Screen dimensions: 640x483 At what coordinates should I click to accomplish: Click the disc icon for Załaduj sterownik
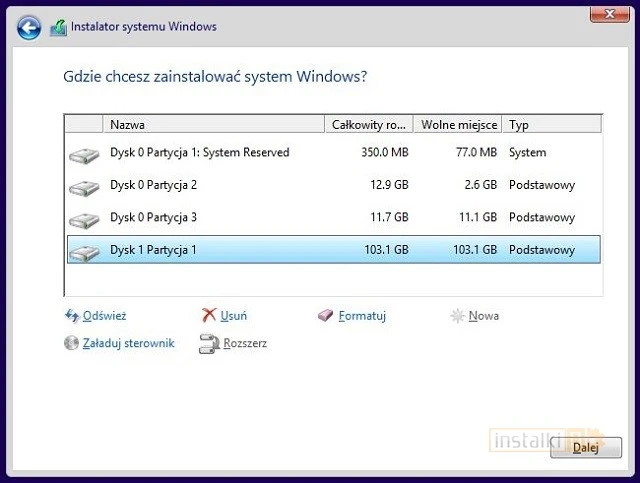[x=71, y=343]
